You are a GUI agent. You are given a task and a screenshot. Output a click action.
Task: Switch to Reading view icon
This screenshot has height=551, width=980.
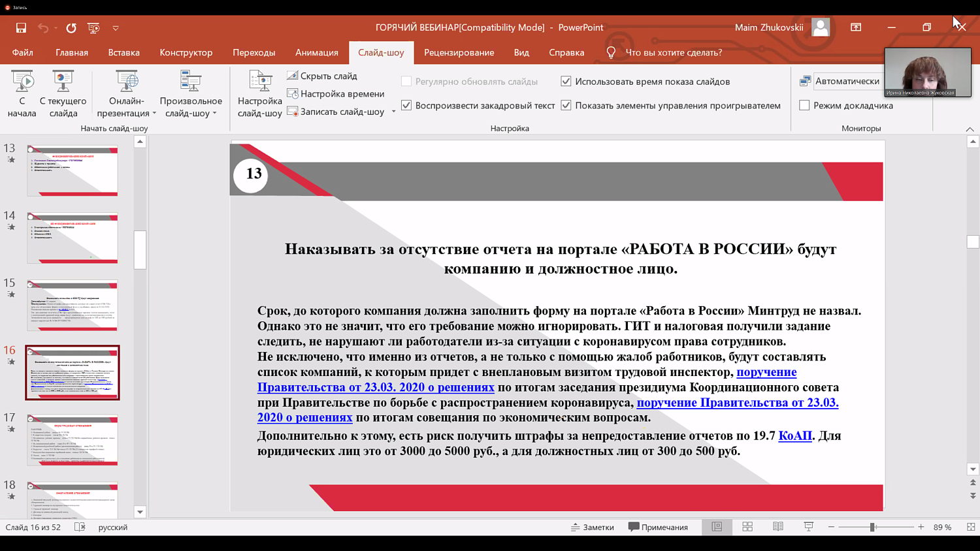tap(778, 527)
